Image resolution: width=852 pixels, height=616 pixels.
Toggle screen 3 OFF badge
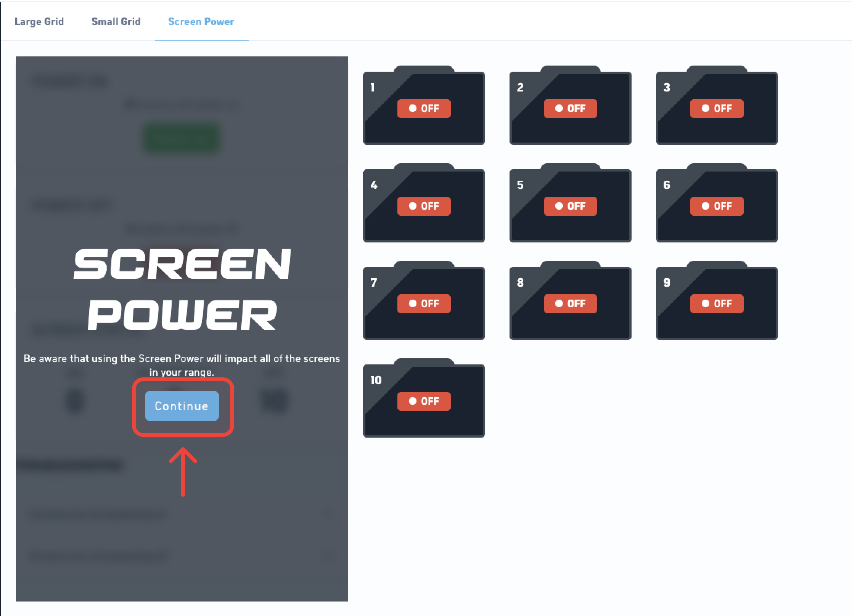coord(717,109)
